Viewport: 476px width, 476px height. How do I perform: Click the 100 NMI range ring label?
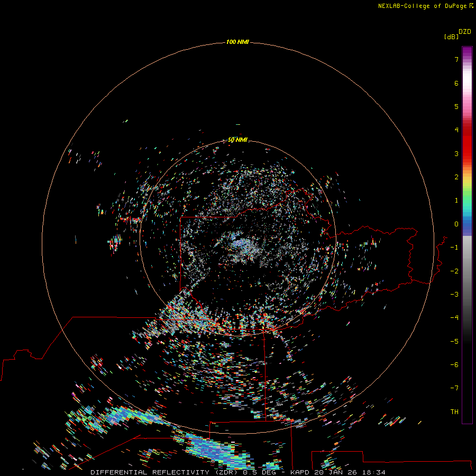(x=237, y=42)
